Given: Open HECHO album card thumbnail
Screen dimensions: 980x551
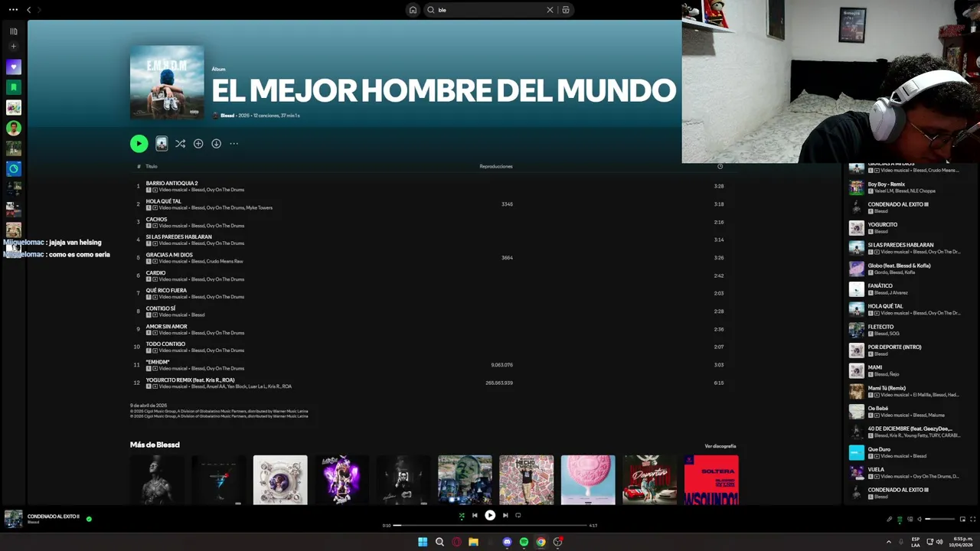Looking at the screenshot, I should [526, 480].
